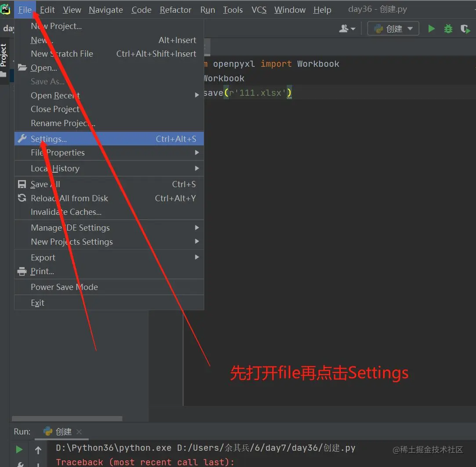
Task: Open the Refactor menu
Action: (176, 10)
